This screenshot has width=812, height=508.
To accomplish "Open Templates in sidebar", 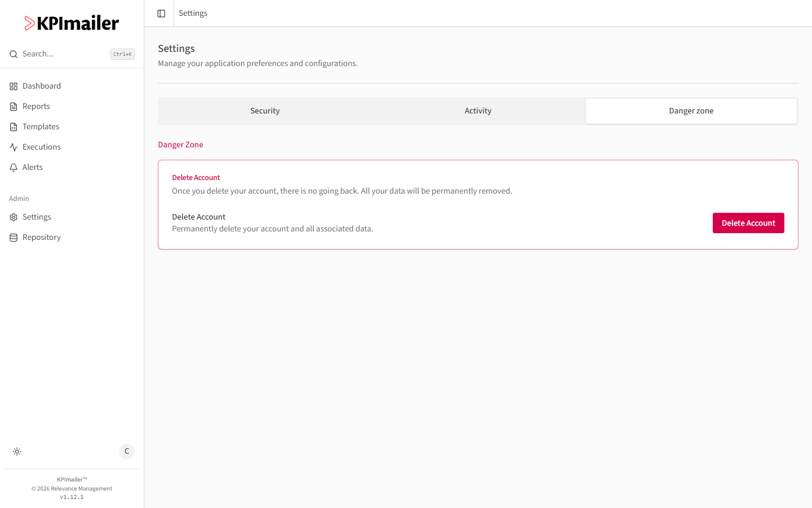I will 72,126.
